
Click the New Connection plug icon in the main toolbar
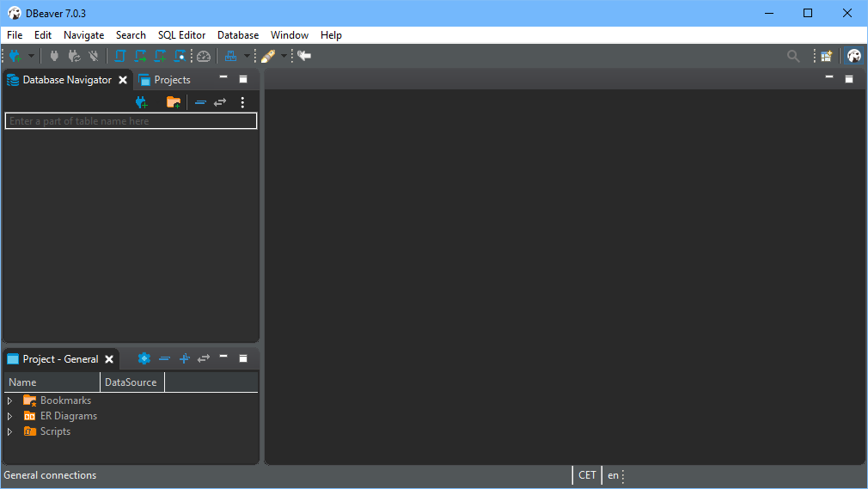coord(15,56)
